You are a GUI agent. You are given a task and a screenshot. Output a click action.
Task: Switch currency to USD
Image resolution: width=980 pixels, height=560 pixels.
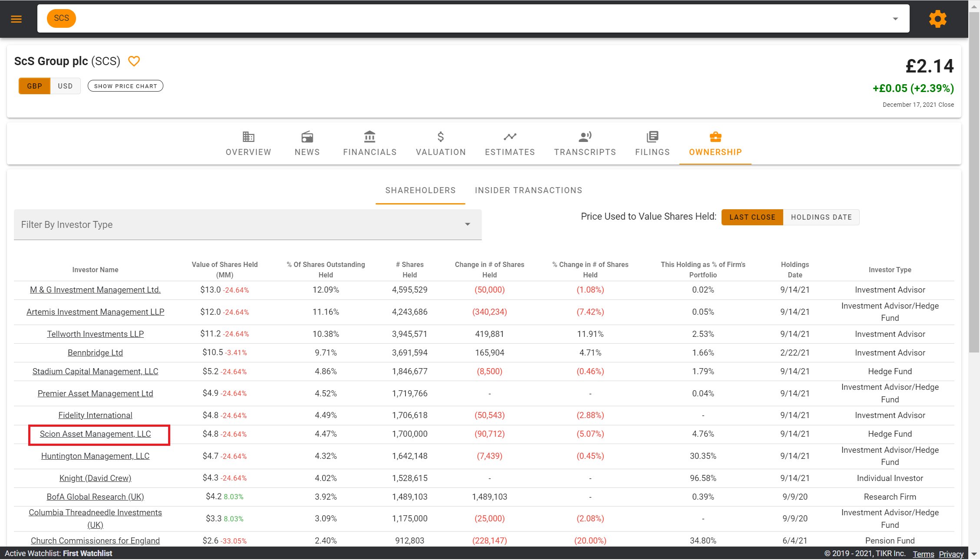(65, 86)
